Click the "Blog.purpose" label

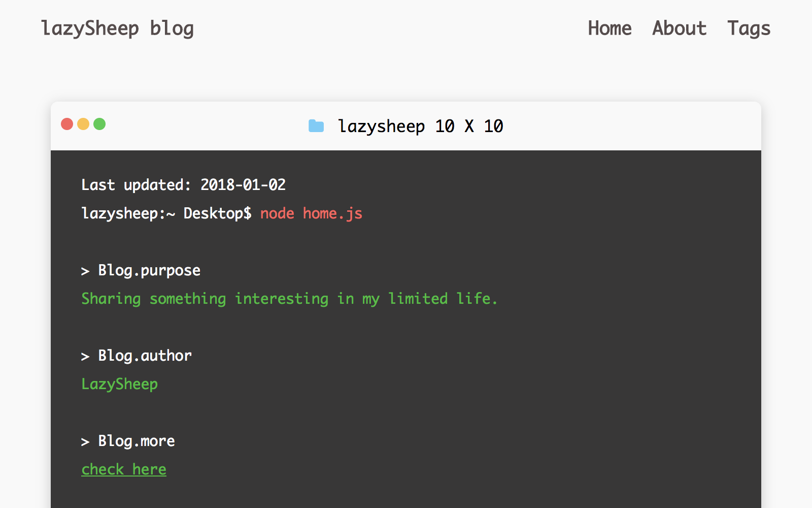[x=149, y=270]
